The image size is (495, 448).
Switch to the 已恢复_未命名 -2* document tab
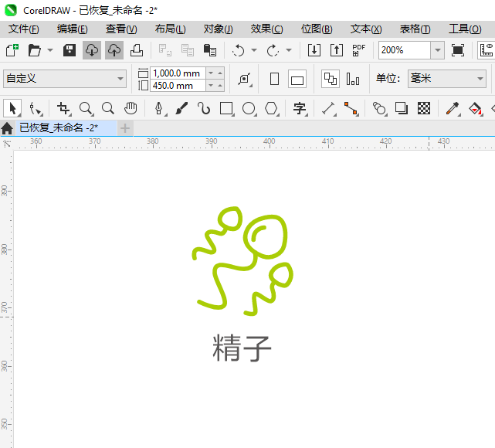pyautogui.click(x=59, y=127)
